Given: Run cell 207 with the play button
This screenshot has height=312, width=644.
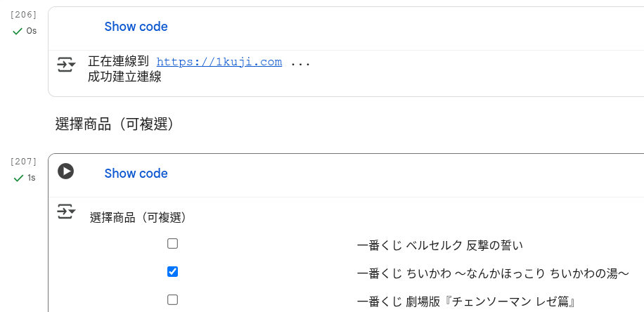Looking at the screenshot, I should (66, 171).
